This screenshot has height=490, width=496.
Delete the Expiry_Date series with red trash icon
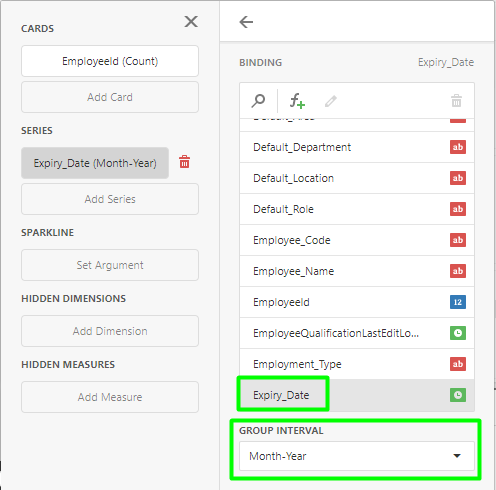tap(185, 162)
